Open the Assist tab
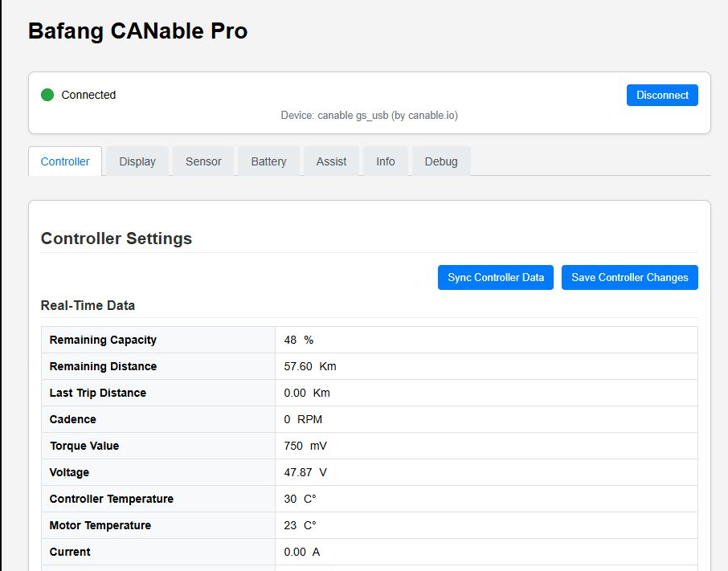 click(331, 161)
